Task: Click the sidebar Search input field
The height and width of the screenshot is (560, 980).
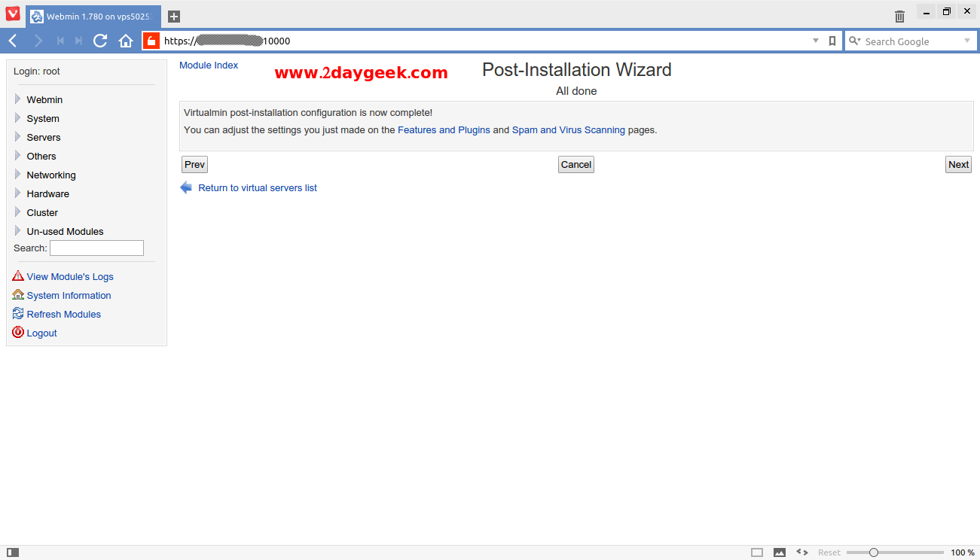Action: pyautogui.click(x=96, y=248)
